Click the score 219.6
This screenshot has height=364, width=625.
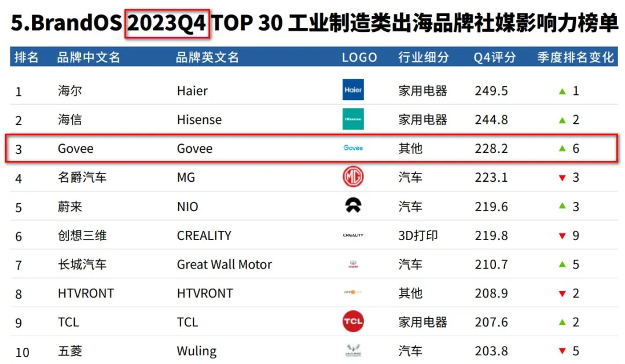coord(491,207)
